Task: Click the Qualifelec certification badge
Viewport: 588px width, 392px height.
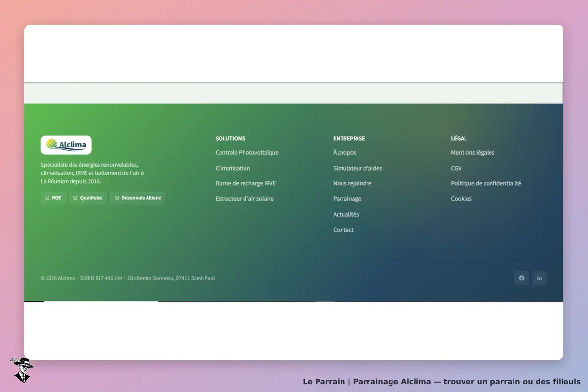Action: [88, 198]
